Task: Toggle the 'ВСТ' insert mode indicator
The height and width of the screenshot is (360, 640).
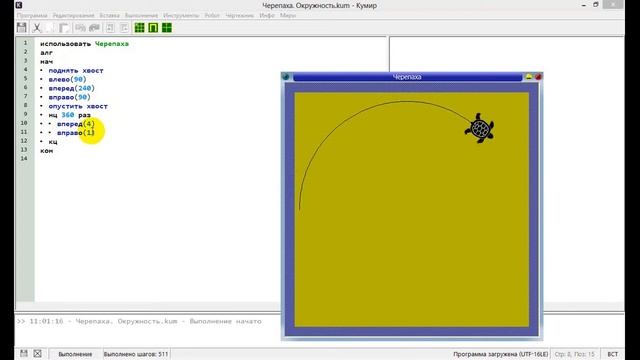Action: pos(612,354)
